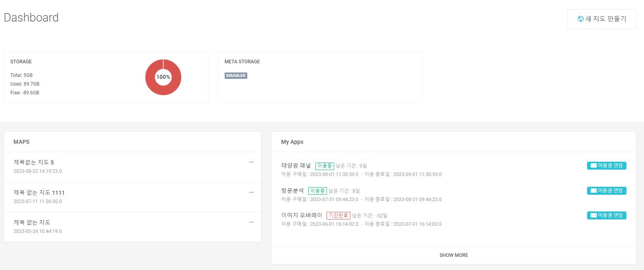Open options menu for 제목없는 지도 5
Viewport: 644px width, 270px height.
pyautogui.click(x=251, y=162)
